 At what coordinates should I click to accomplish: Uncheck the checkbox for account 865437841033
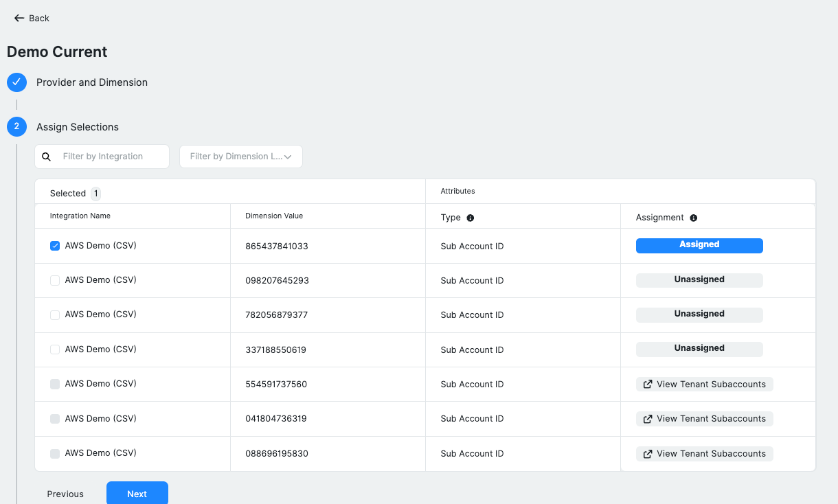pyautogui.click(x=54, y=245)
